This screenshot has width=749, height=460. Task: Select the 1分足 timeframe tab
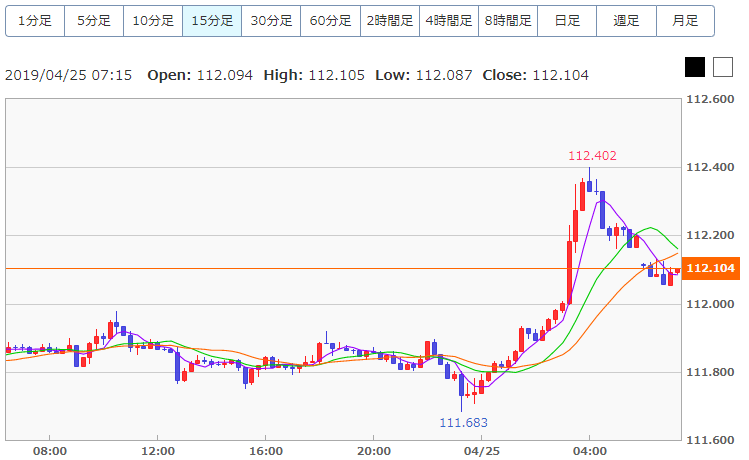tap(35, 20)
